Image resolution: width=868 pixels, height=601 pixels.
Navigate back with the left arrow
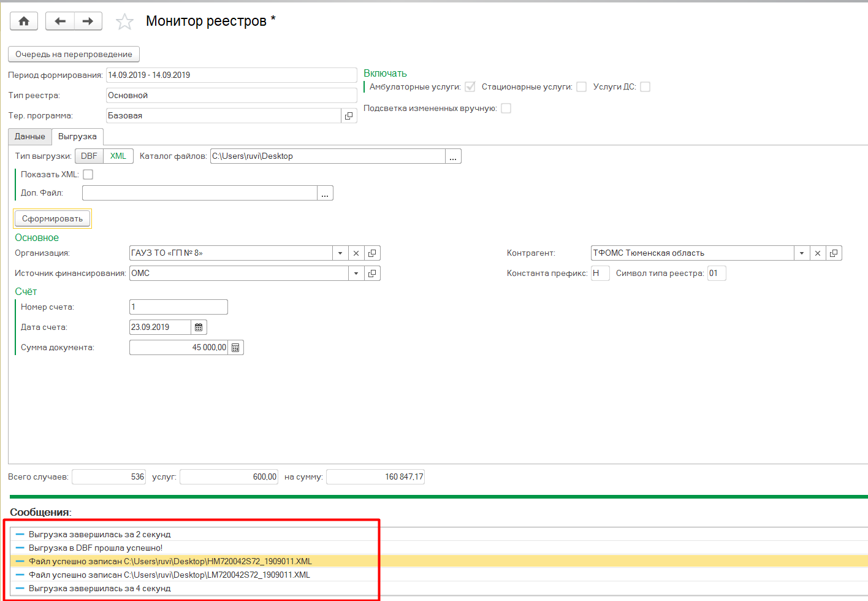pyautogui.click(x=60, y=21)
